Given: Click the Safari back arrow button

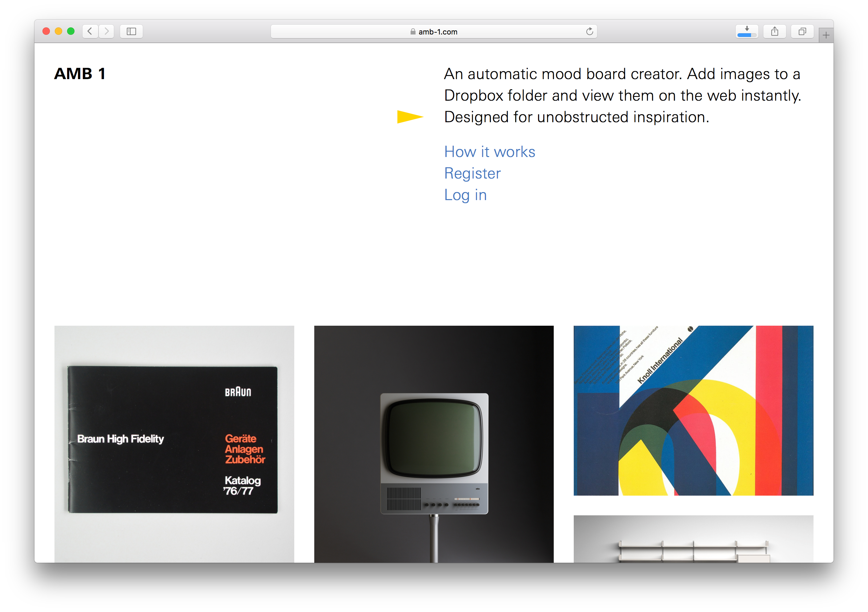Looking at the screenshot, I should [90, 31].
